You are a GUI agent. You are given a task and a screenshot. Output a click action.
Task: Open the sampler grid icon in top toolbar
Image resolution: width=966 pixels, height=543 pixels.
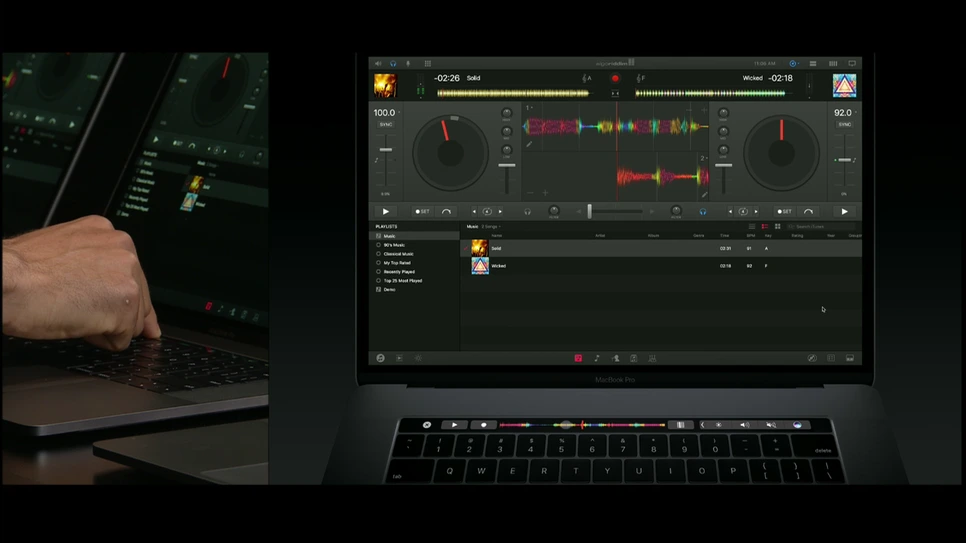(428, 63)
